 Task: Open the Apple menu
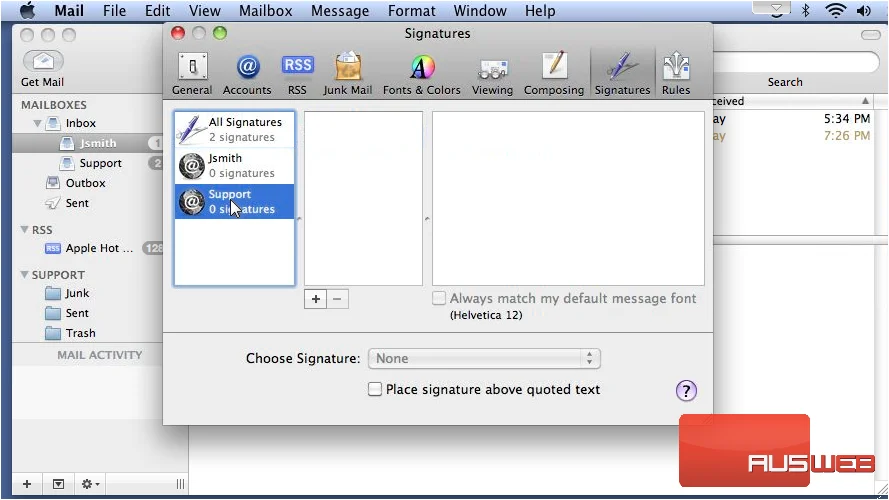point(27,10)
